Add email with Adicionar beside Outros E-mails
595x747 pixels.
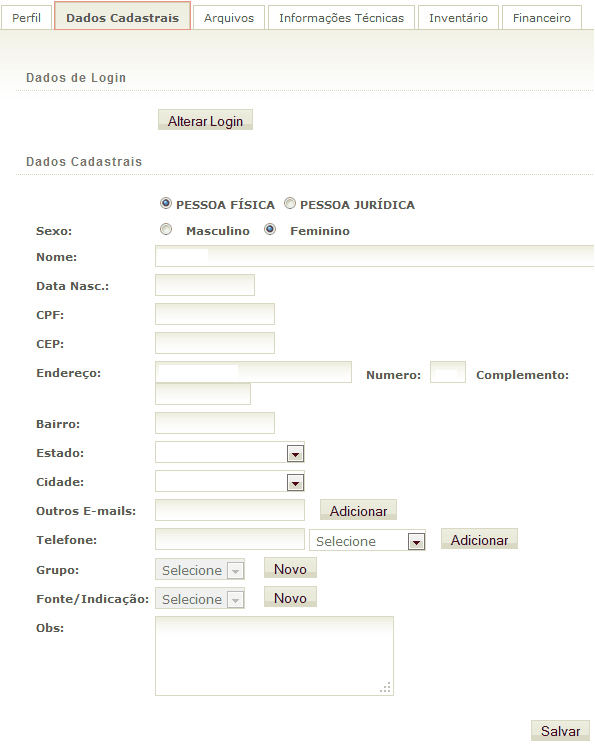(x=358, y=510)
